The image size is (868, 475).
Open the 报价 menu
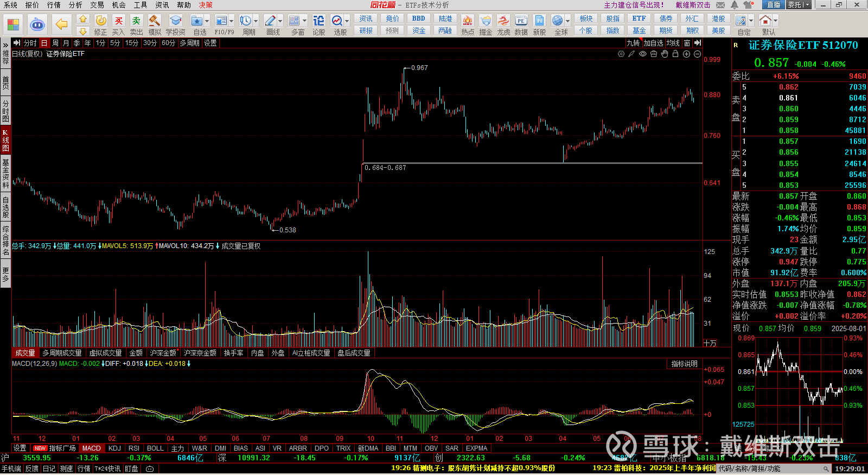tap(32, 5)
